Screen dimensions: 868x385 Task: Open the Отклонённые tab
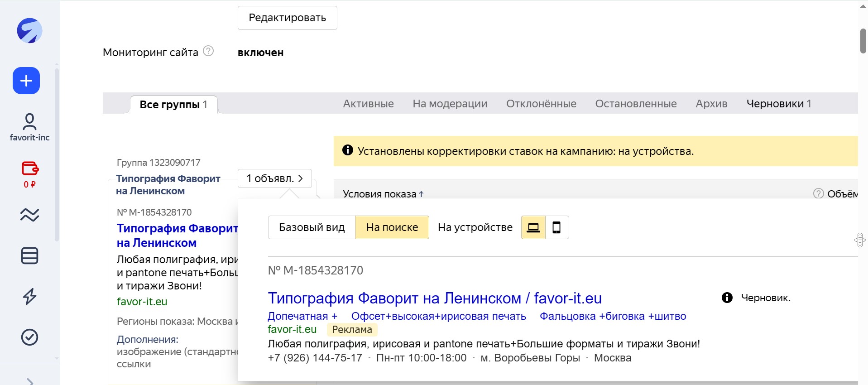[x=541, y=104]
